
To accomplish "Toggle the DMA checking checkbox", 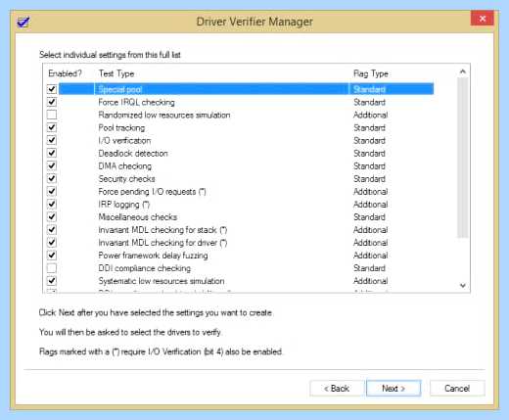I will pyautogui.click(x=52, y=165).
